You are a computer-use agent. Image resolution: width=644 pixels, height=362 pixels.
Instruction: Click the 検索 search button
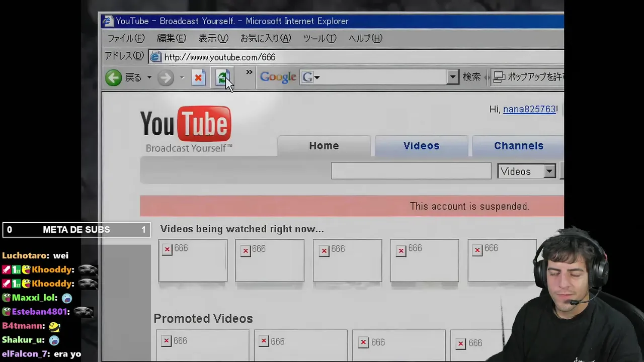pos(472,77)
